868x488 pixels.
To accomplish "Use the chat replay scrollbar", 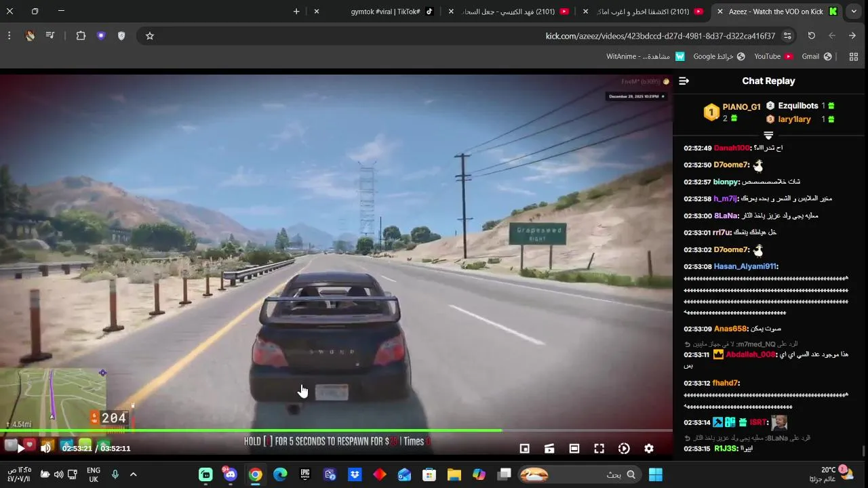I will (864, 451).
